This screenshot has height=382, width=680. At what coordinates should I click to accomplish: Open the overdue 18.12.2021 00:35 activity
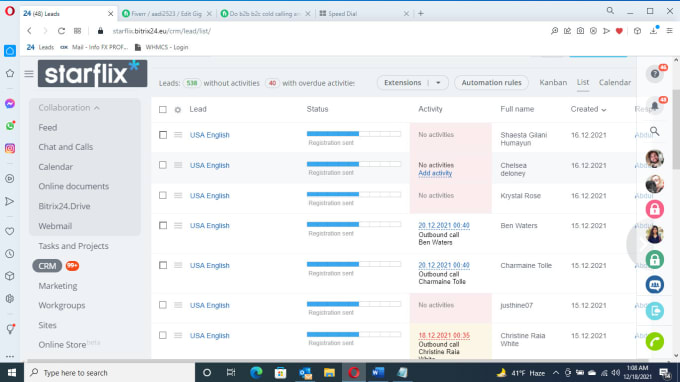tap(444, 335)
